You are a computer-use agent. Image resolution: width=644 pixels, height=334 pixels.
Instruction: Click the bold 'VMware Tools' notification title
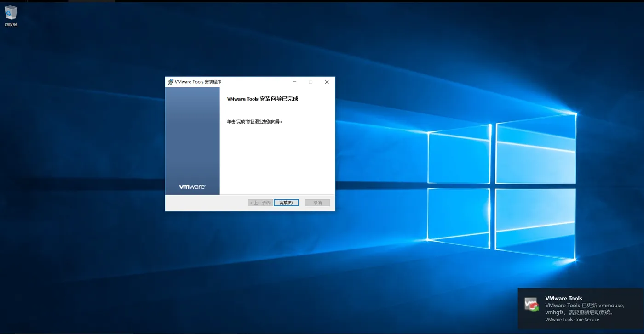click(x=563, y=298)
